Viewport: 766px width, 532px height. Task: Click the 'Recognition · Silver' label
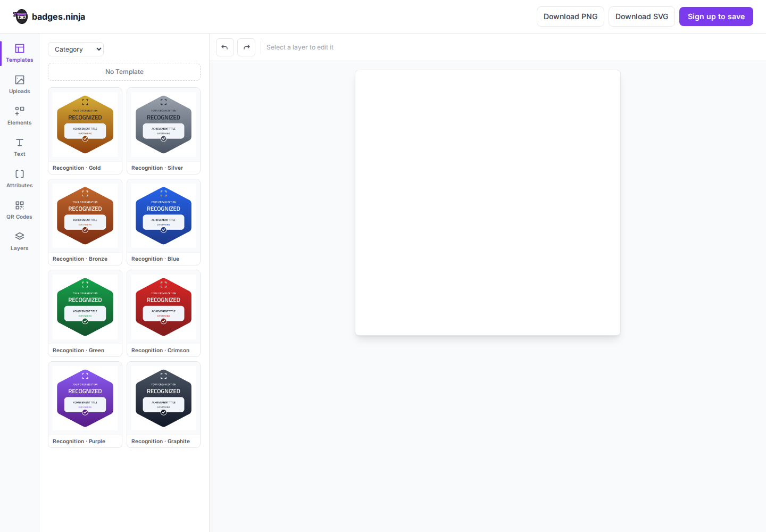click(x=157, y=168)
